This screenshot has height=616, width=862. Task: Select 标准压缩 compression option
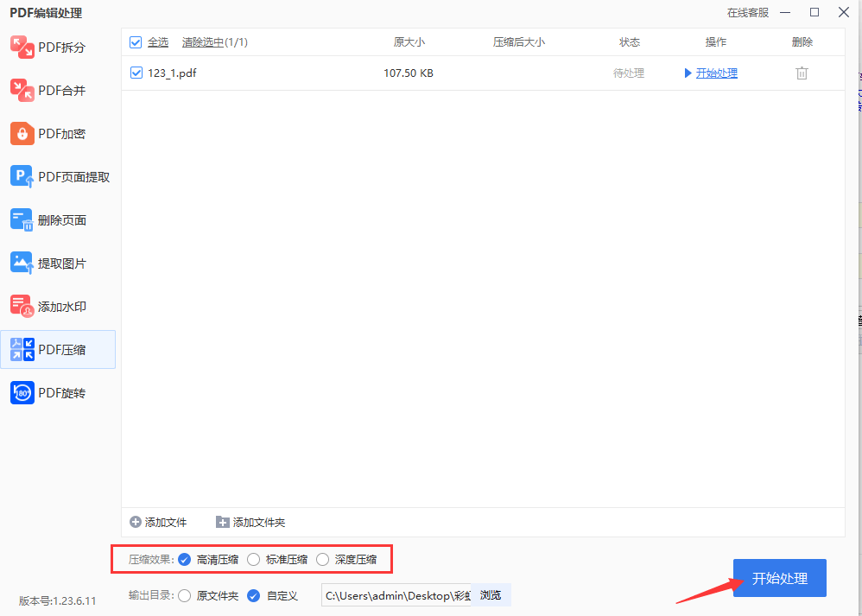(253, 560)
